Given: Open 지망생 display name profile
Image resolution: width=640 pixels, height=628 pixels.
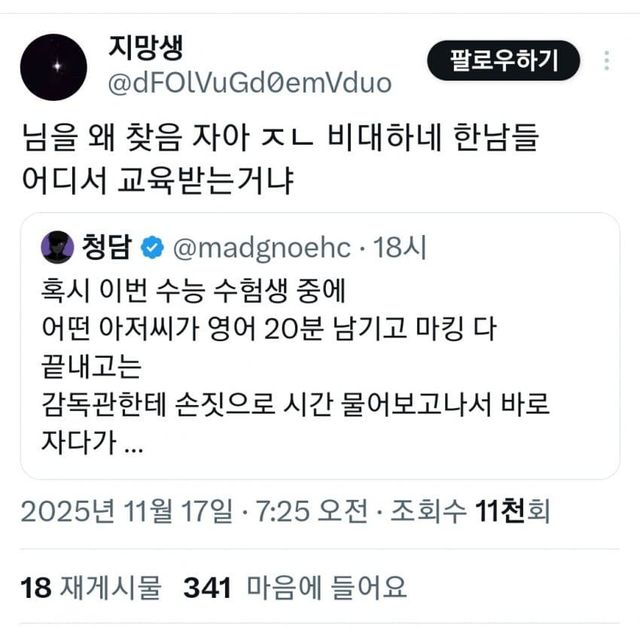Looking at the screenshot, I should pos(146,48).
